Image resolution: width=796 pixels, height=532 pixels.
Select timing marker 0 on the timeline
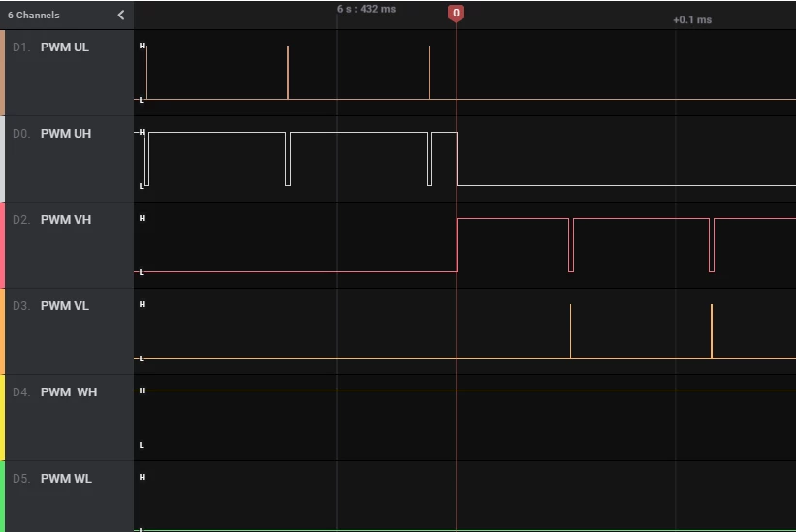[x=456, y=14]
